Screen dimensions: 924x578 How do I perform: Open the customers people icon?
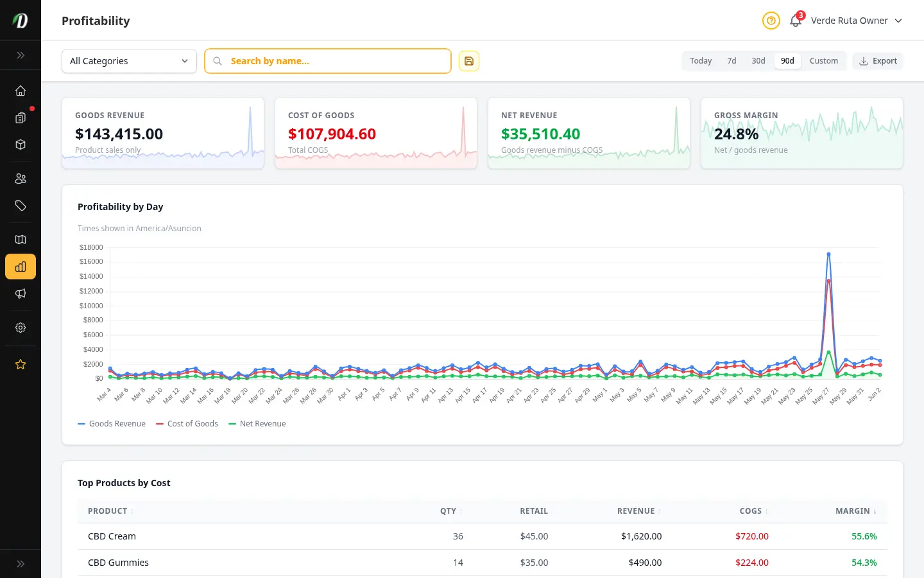21,179
